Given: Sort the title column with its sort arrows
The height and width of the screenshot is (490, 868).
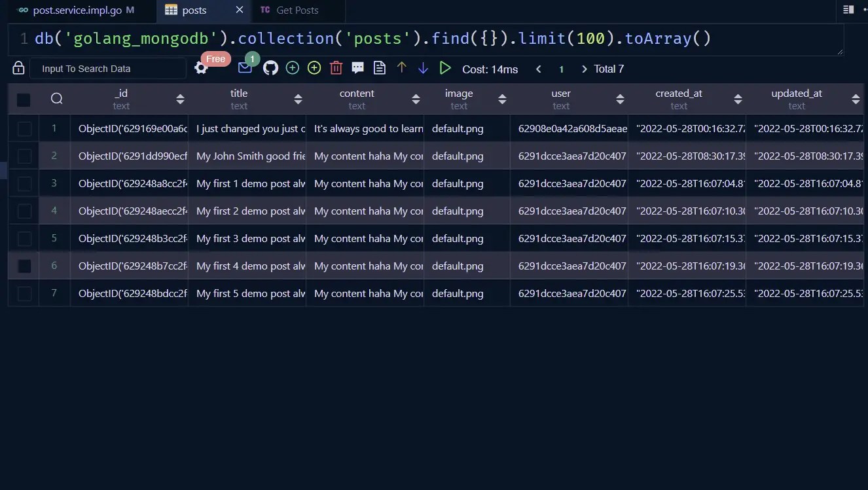Looking at the screenshot, I should pyautogui.click(x=298, y=99).
